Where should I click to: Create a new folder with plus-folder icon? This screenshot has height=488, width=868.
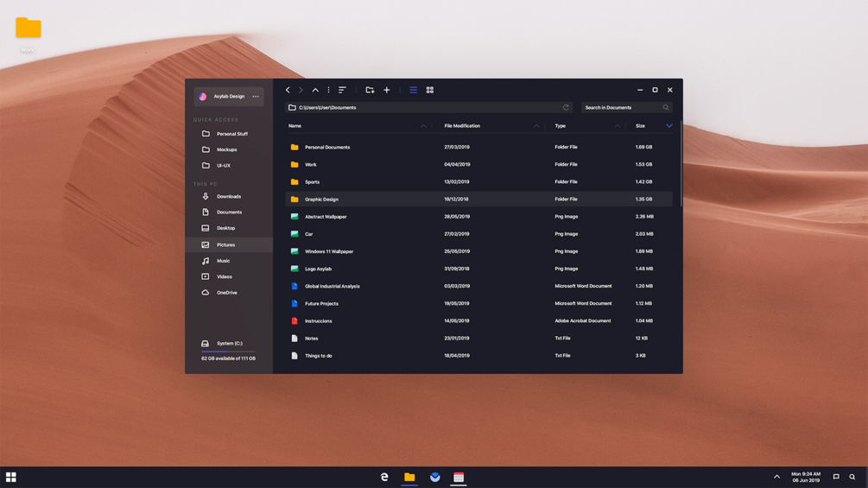tap(370, 90)
